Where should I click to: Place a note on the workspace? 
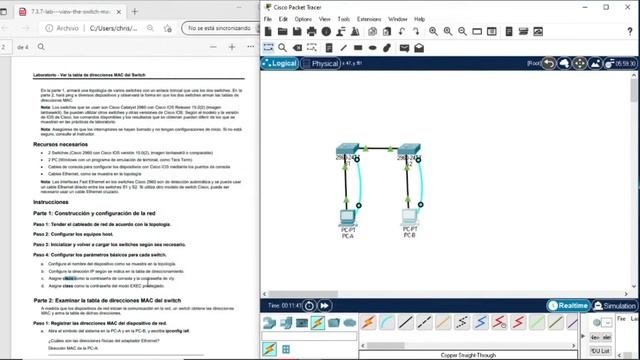point(329,48)
